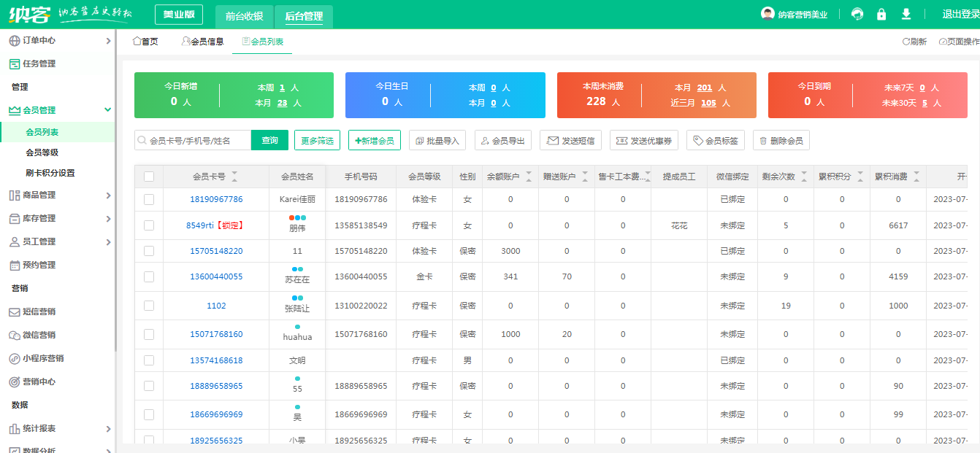
Task: Open 刷卡积分设置 in the sidebar
Action: pyautogui.click(x=50, y=173)
